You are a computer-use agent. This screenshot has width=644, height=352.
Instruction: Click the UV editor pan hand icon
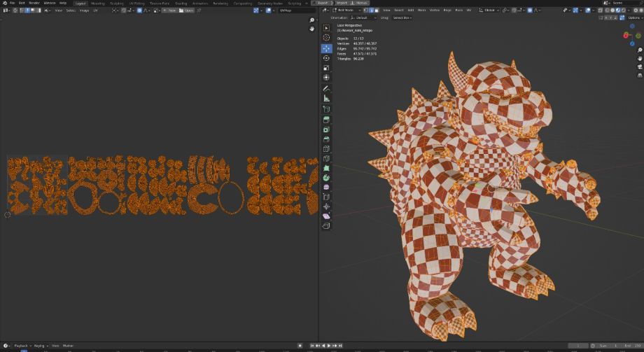coord(311,29)
